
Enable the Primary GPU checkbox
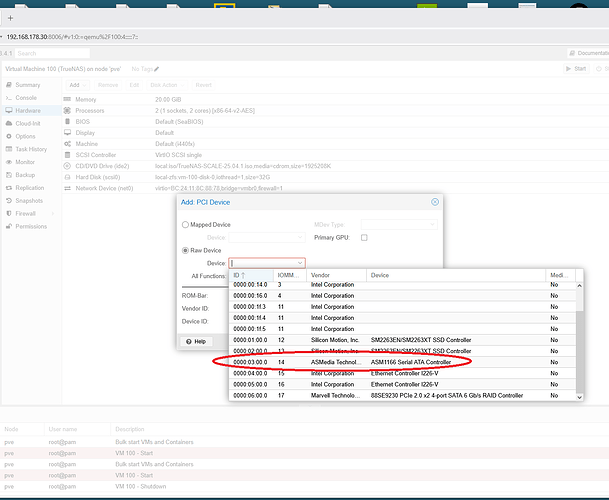point(364,238)
